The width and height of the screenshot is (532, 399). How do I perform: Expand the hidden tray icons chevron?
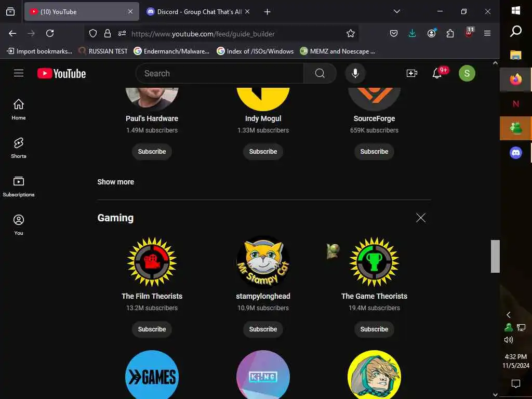[508, 315]
